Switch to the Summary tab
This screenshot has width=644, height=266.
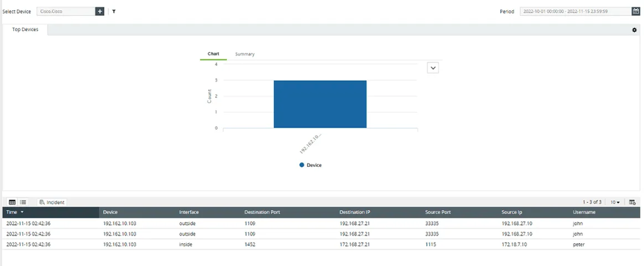tap(245, 54)
